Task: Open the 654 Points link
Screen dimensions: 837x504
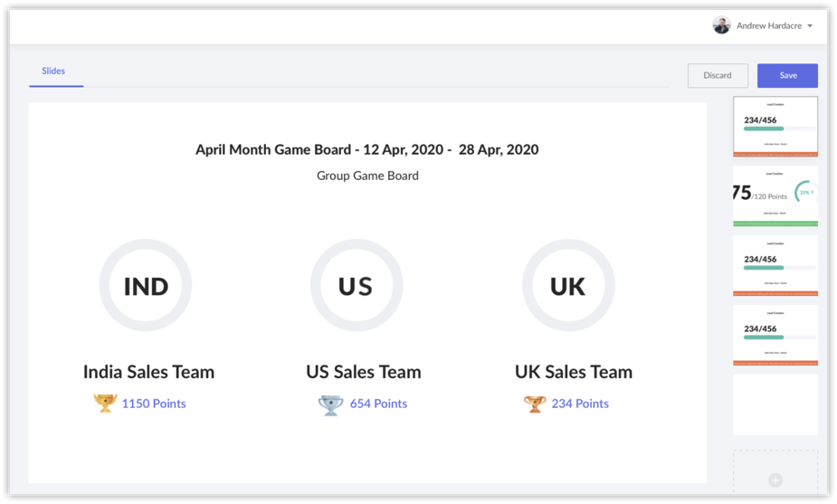Action: tap(378, 404)
